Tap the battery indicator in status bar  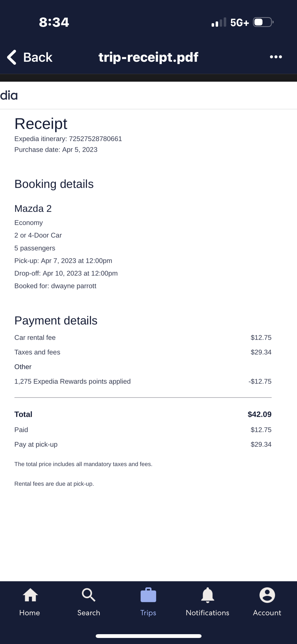[263, 22]
